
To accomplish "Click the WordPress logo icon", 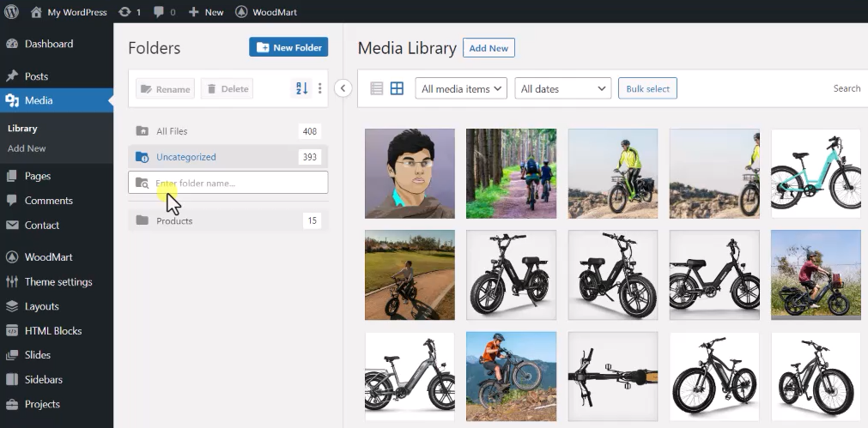I will click(11, 12).
